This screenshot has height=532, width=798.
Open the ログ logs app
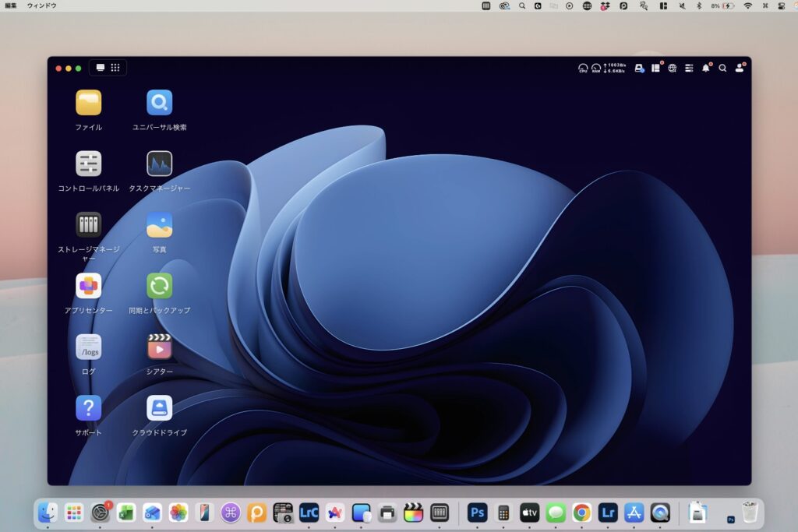pyautogui.click(x=88, y=347)
